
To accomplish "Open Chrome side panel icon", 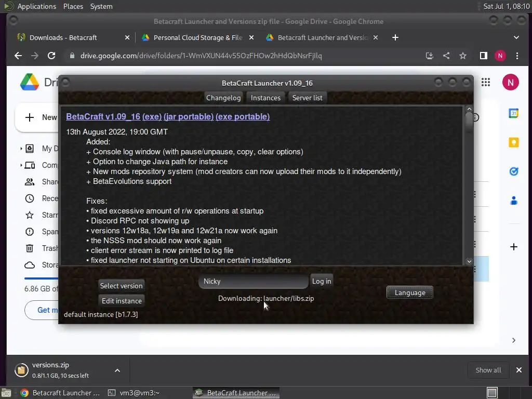I will pos(484,56).
